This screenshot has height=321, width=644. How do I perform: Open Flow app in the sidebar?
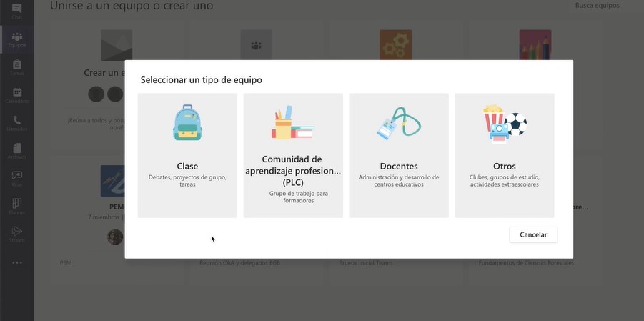pyautogui.click(x=17, y=179)
